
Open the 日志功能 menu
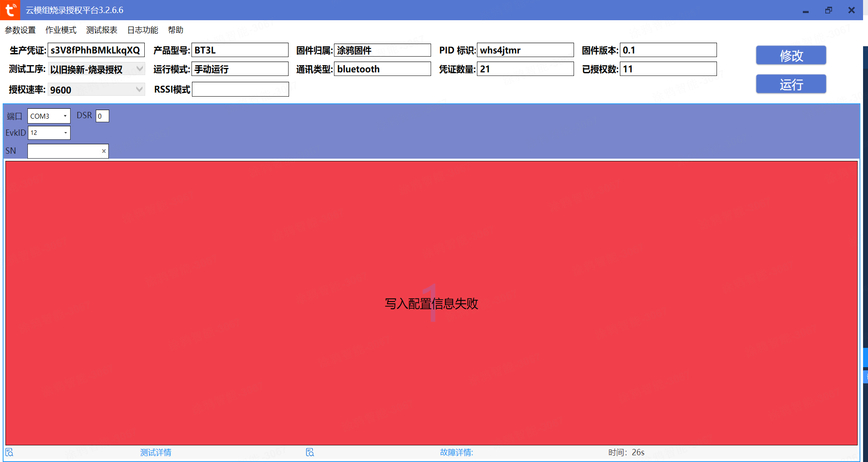[x=142, y=30]
